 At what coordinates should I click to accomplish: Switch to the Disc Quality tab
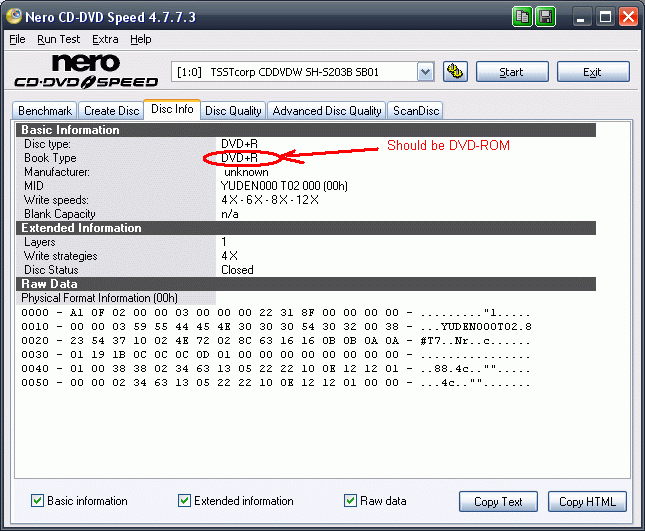click(233, 111)
